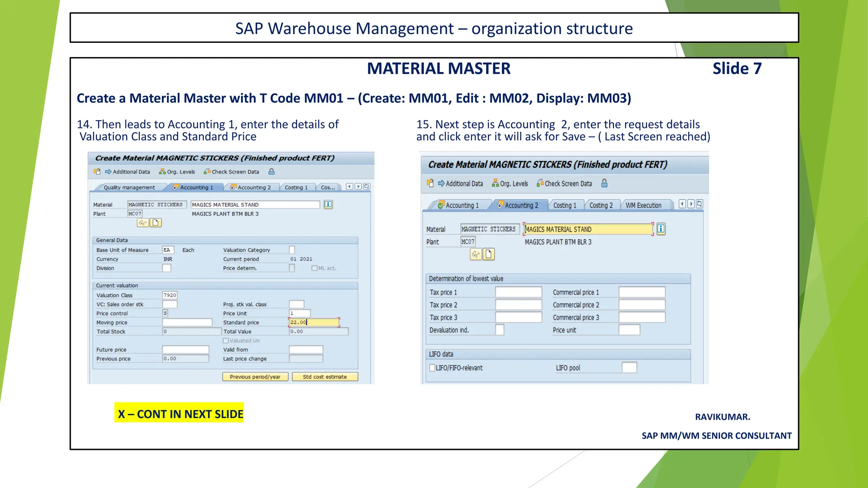Click the 'X – CONT IN NEXT SLIDE' yellow label
868x488 pixels.
pyautogui.click(x=179, y=413)
